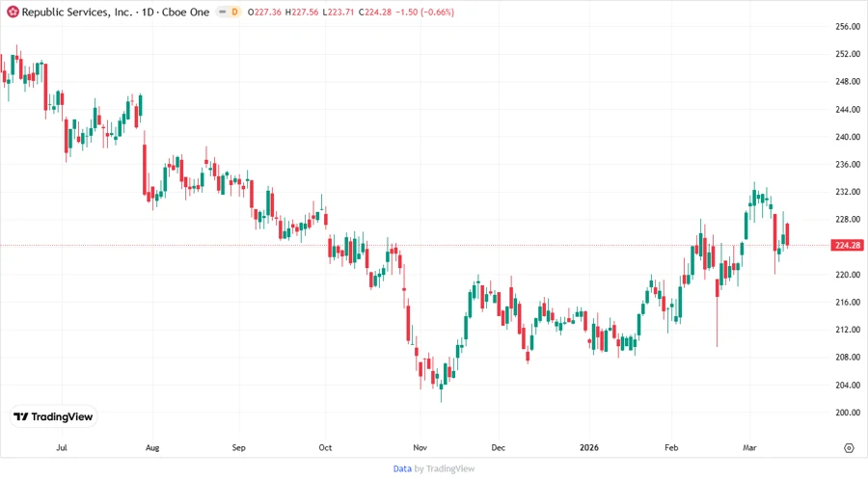Click the 236.00 price axis label
868x480 pixels.
click(x=848, y=164)
